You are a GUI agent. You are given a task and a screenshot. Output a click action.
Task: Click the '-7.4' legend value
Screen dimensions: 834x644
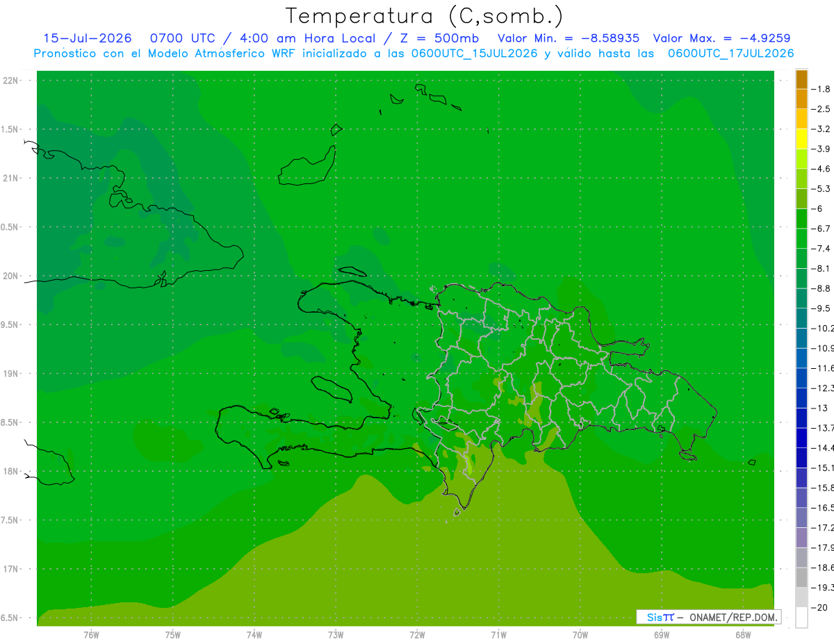click(821, 249)
